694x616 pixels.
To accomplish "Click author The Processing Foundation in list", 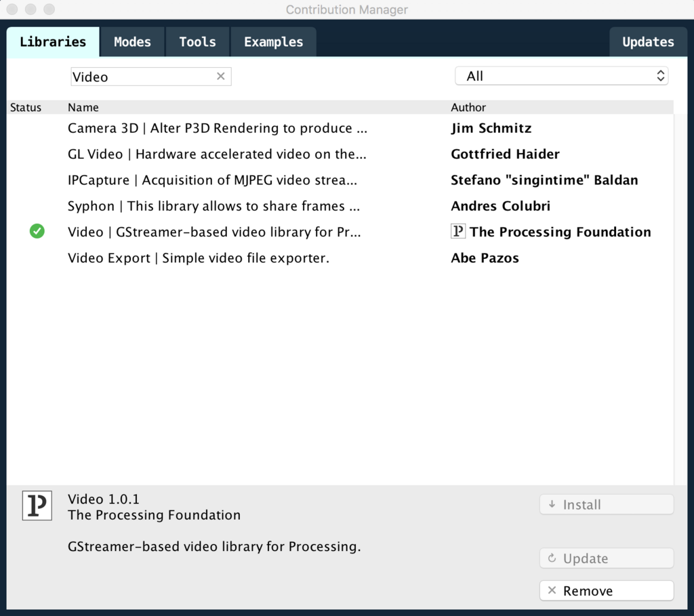I will tap(560, 232).
